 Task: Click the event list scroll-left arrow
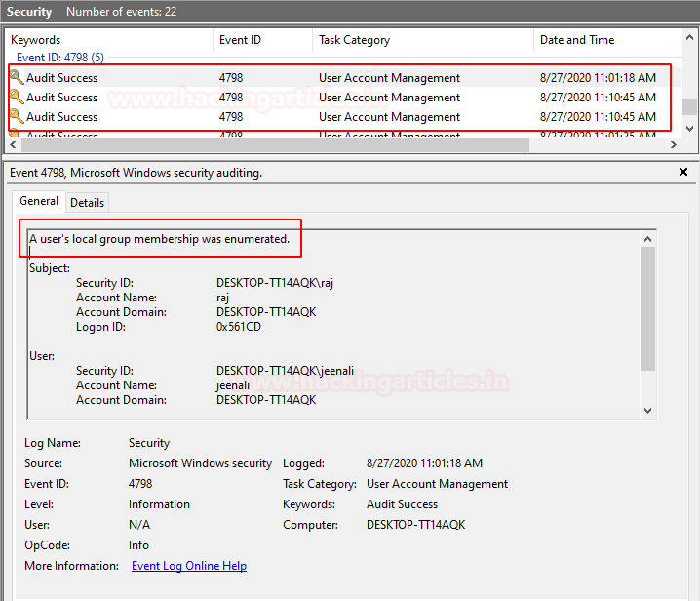pyautogui.click(x=13, y=144)
